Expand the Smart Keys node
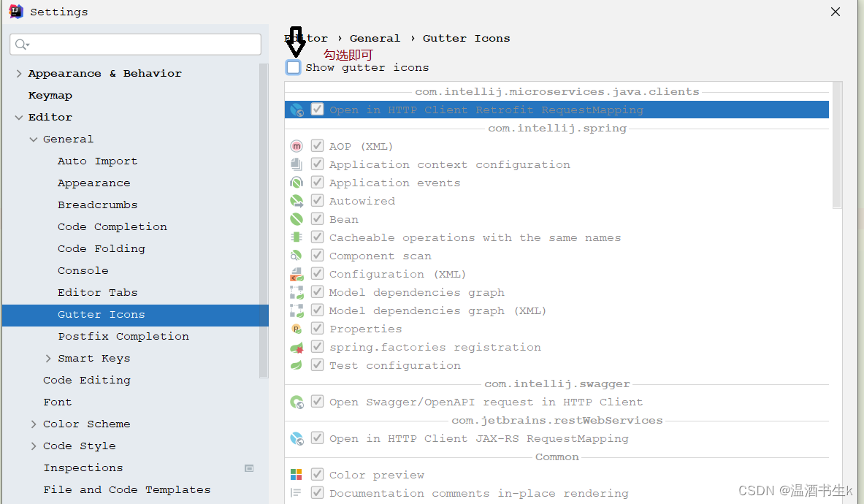The height and width of the screenshot is (504, 864). [x=48, y=359]
